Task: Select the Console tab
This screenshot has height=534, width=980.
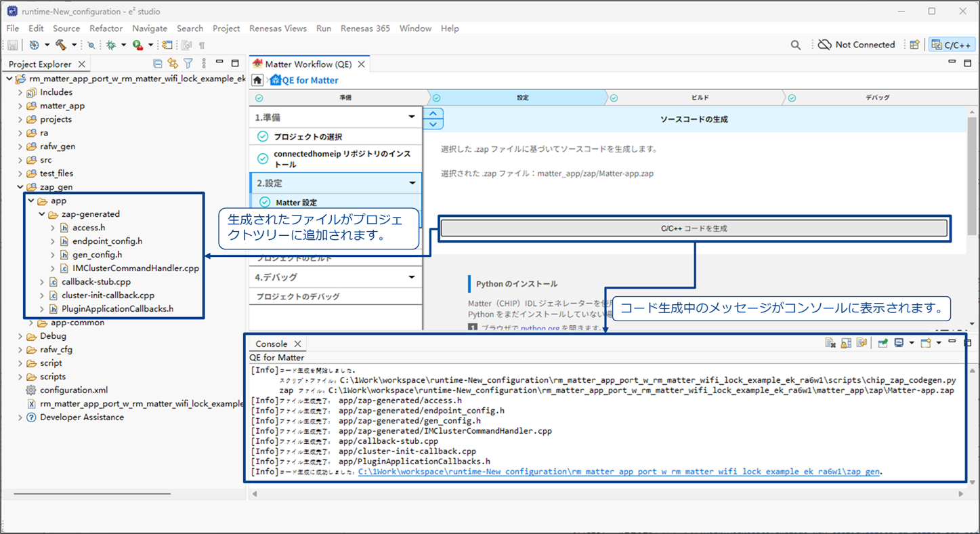Action: 272,344
